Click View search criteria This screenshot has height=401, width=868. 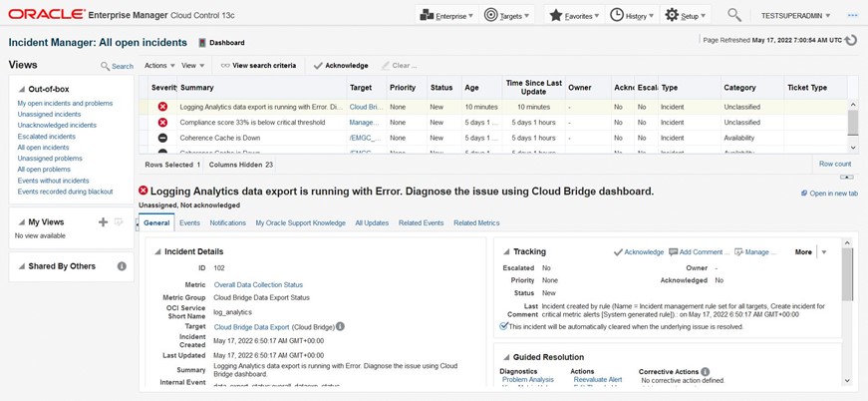click(x=258, y=66)
